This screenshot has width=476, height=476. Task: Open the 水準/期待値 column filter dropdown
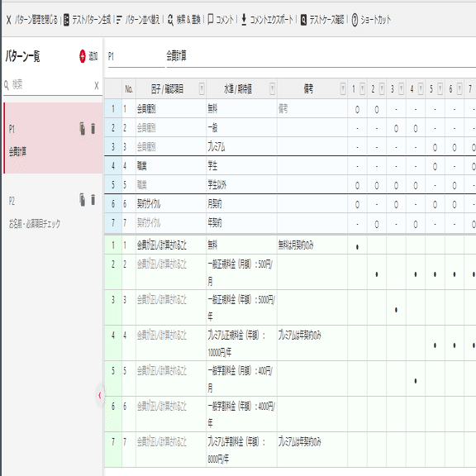tap(273, 89)
